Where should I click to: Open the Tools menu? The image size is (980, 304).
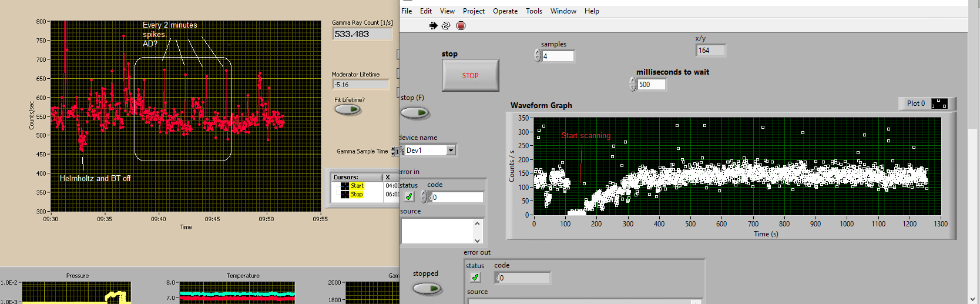(x=533, y=11)
